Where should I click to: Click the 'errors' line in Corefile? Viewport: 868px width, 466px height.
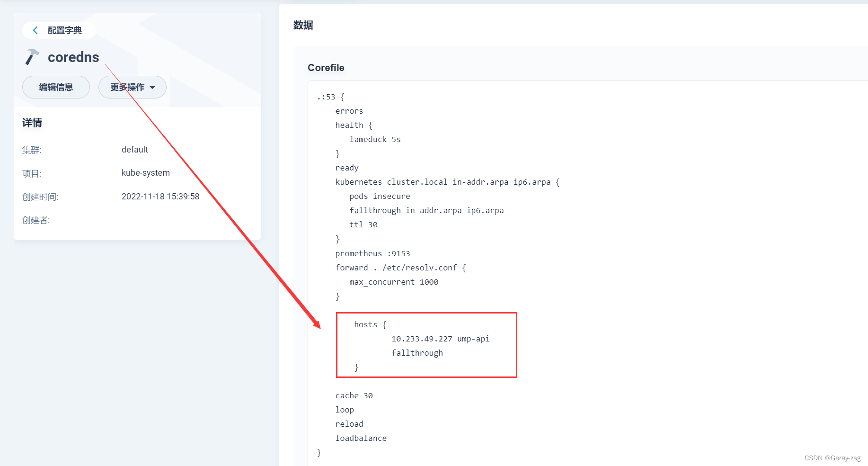[x=349, y=111]
